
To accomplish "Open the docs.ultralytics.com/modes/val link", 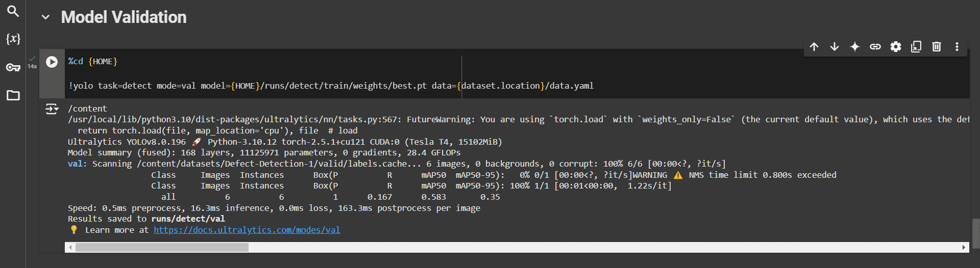I will 247,230.
